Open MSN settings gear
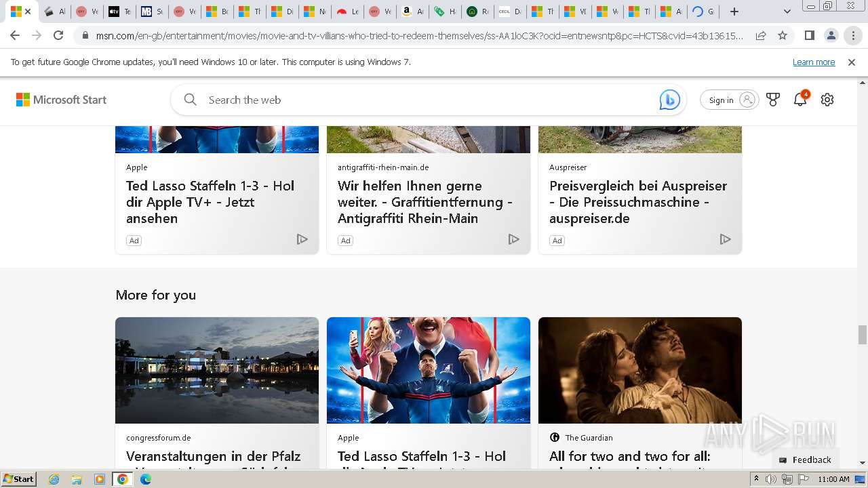Image resolution: width=868 pixels, height=488 pixels. (x=827, y=100)
